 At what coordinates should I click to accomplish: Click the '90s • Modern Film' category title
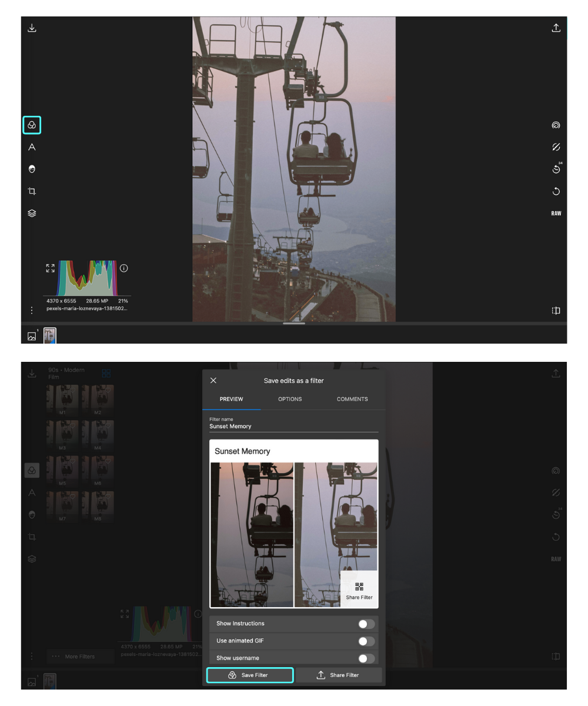click(67, 373)
